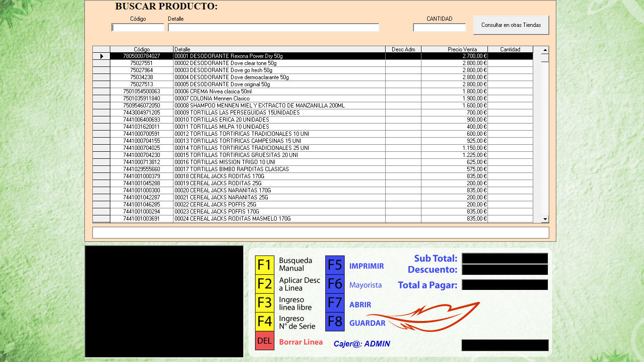644x362 pixels.
Task: Choose the TORTILLAS BIMBO RAPIDITAS CLASICAS row
Action: tap(279, 169)
